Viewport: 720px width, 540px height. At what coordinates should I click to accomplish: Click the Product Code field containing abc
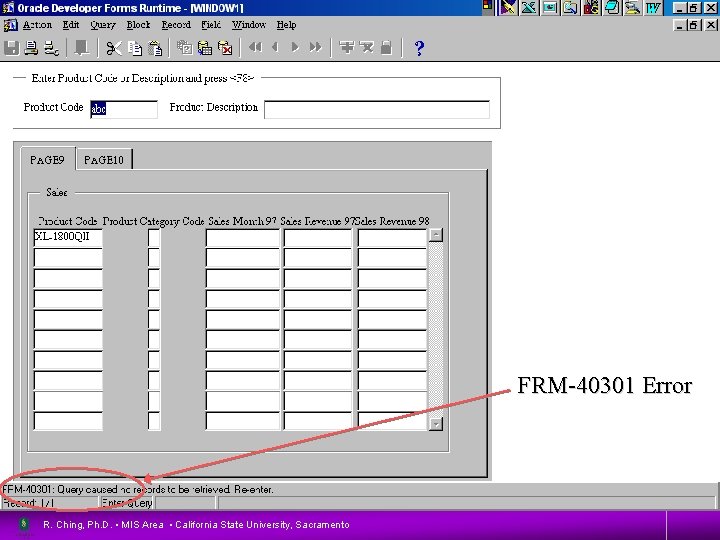click(124, 109)
